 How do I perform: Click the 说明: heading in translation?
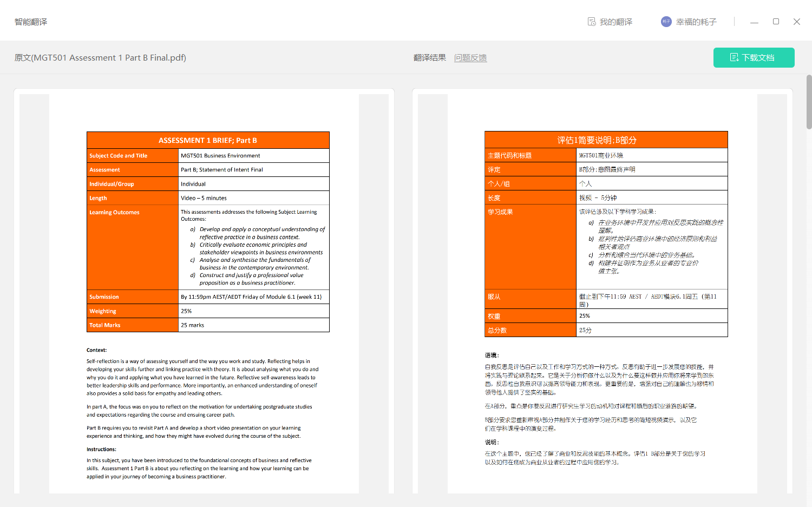(492, 442)
